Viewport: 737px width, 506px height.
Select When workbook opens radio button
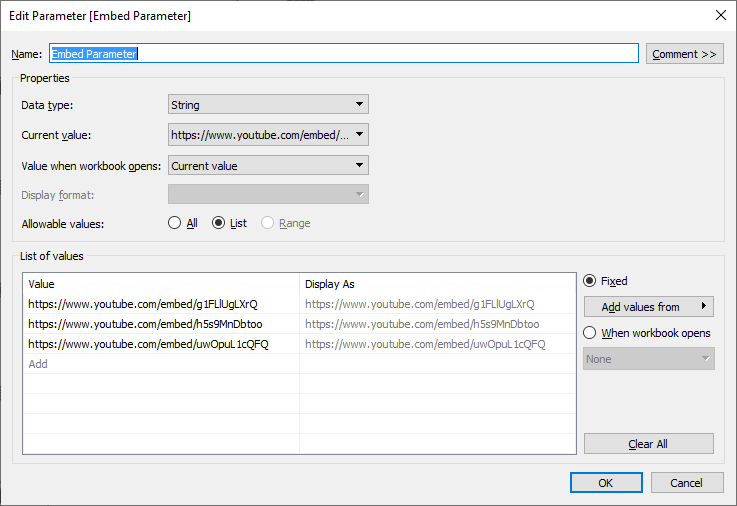(x=590, y=333)
